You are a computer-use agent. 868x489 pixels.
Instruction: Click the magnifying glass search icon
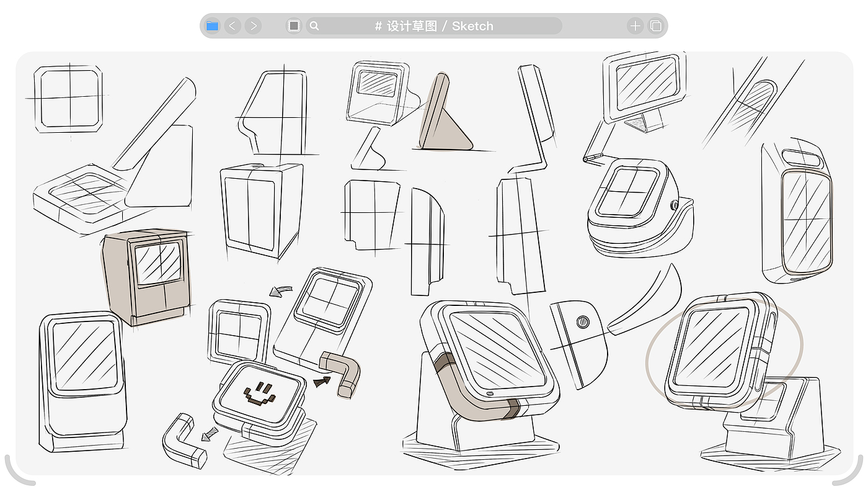314,26
